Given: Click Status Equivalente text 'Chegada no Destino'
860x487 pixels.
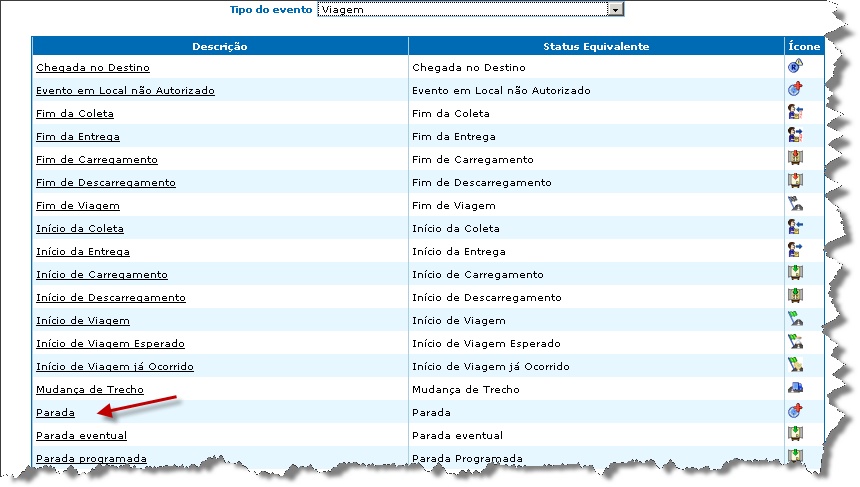Looking at the screenshot, I should tap(469, 67).
